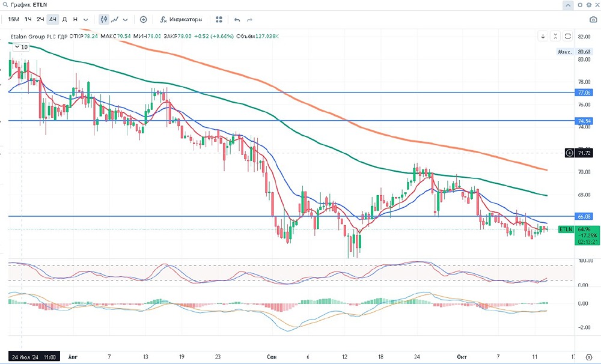Select the horizontal line at 77.06
Viewport: 601px width, 364px height.
pyautogui.click(x=291, y=93)
